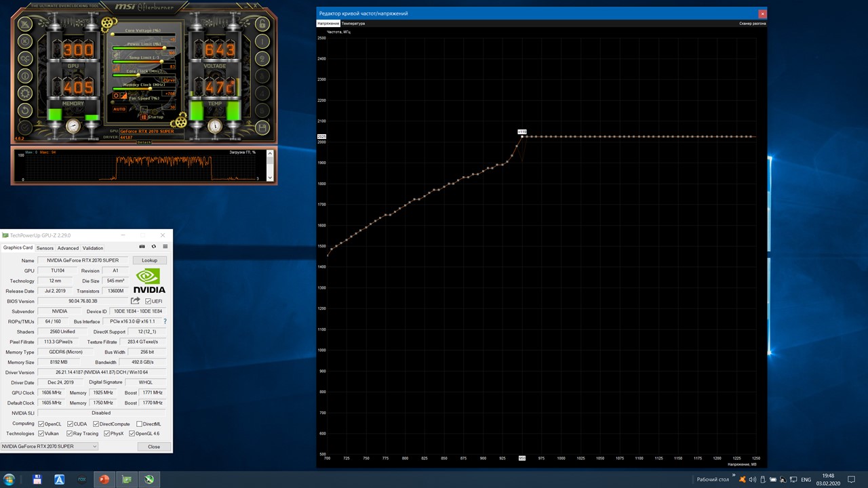
Task: Toggle the DirectML checkbox
Action: tap(139, 424)
